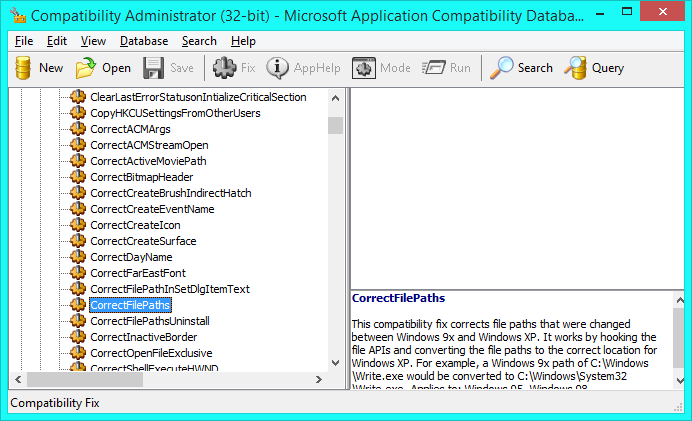692x421 pixels.
Task: Click the Run toolbar icon
Action: (x=433, y=68)
